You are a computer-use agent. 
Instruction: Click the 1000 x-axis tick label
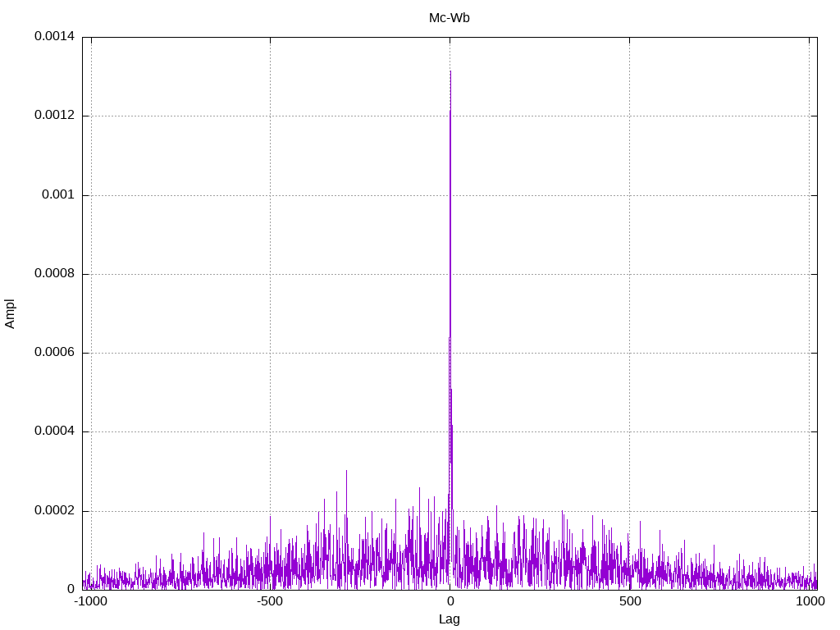pyautogui.click(x=810, y=601)
